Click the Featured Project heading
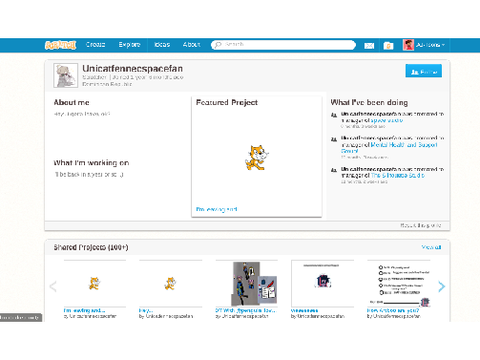Screen dimensions: 480x360 [227, 102]
